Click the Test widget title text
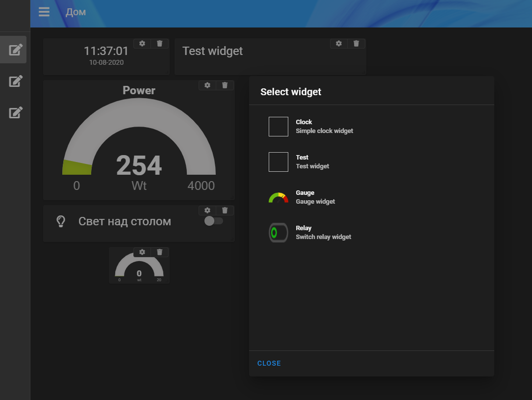 pos(212,51)
